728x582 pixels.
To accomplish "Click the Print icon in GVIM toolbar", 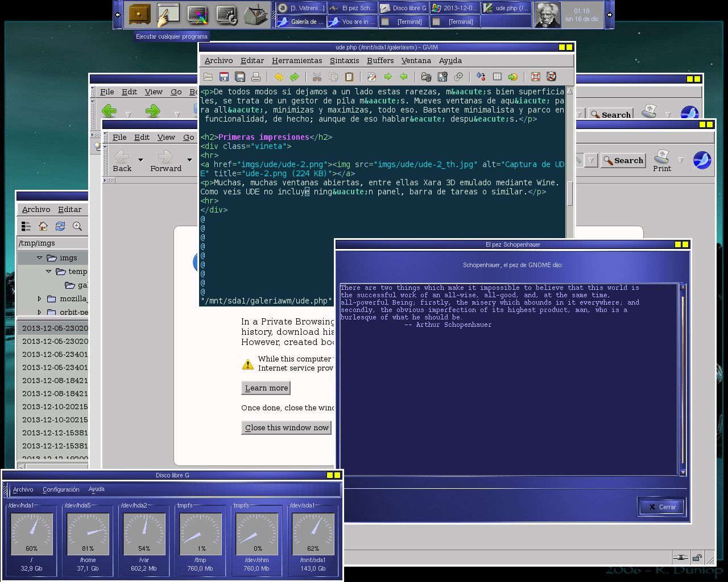I will point(256,77).
